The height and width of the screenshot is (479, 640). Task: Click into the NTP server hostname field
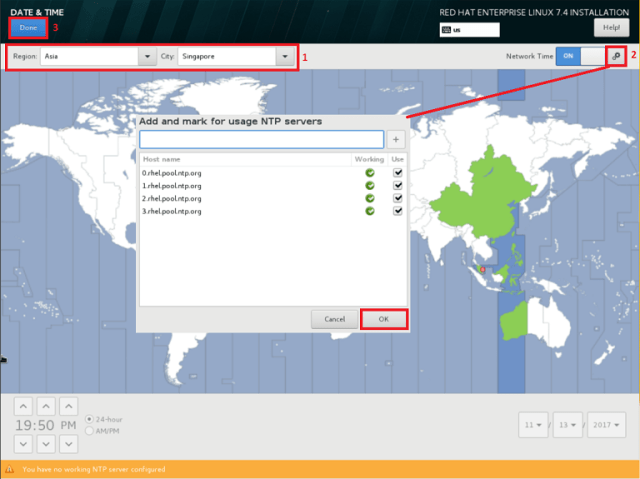point(262,140)
